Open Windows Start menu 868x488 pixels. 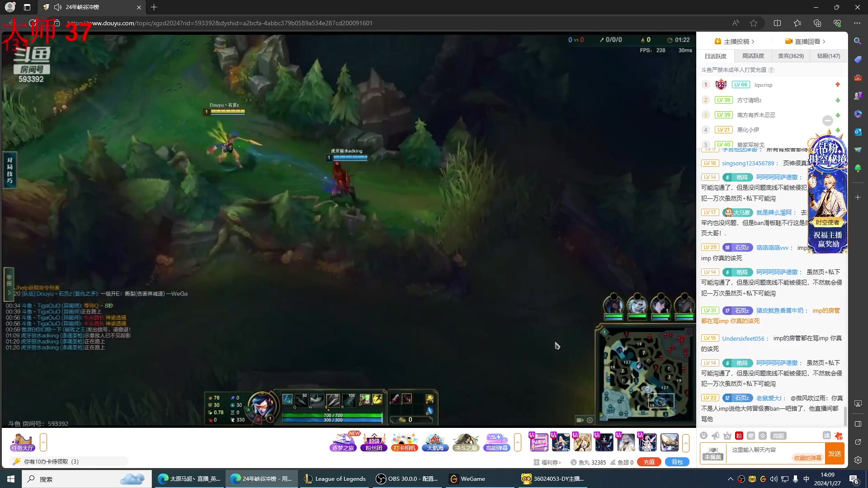point(11,479)
